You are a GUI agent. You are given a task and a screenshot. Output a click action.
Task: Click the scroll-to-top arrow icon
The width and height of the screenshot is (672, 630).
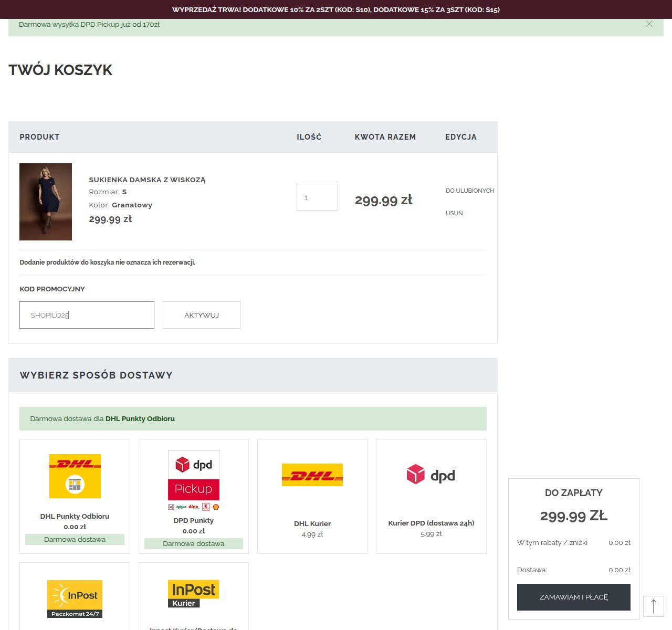654,606
